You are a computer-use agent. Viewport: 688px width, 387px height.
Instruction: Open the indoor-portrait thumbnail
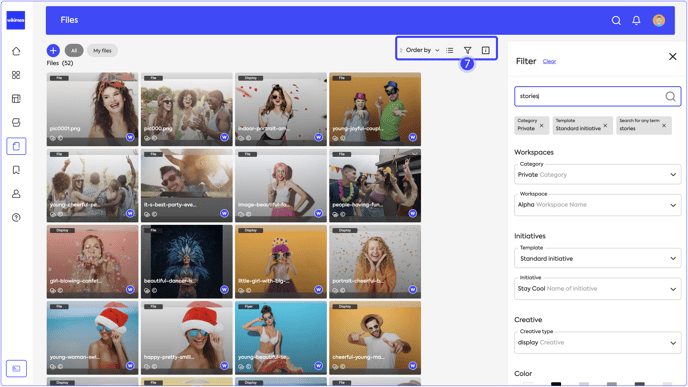[281, 109]
